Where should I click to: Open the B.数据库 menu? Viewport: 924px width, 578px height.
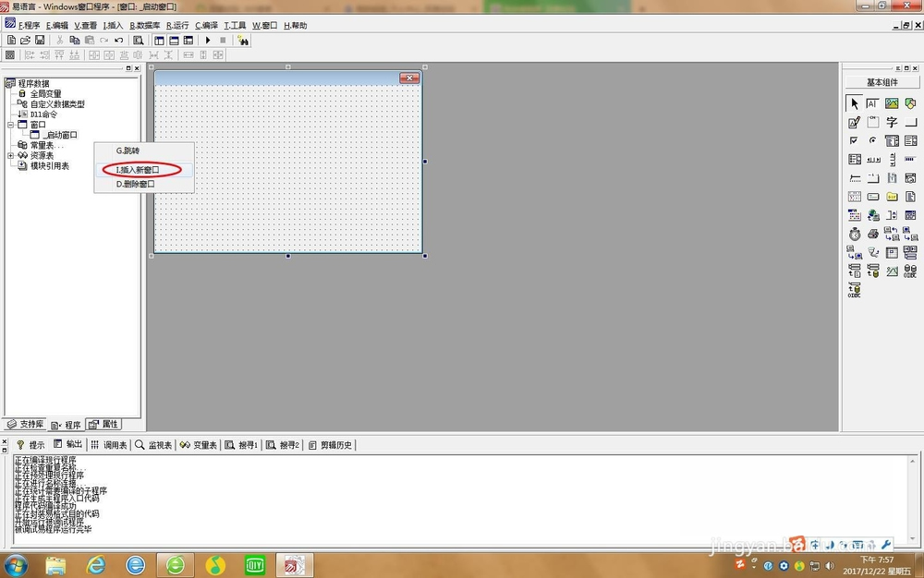[x=145, y=25]
